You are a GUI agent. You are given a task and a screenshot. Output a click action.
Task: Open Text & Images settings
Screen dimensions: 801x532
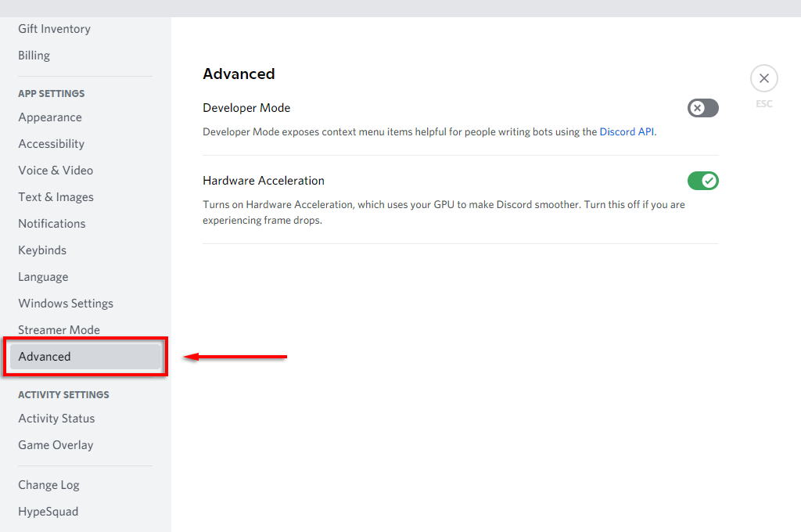click(x=56, y=197)
